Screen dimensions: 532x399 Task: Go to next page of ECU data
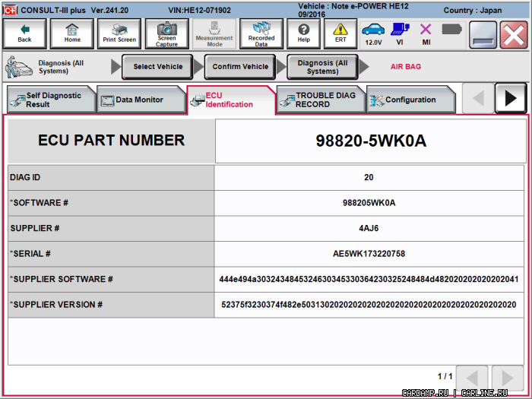tap(507, 377)
